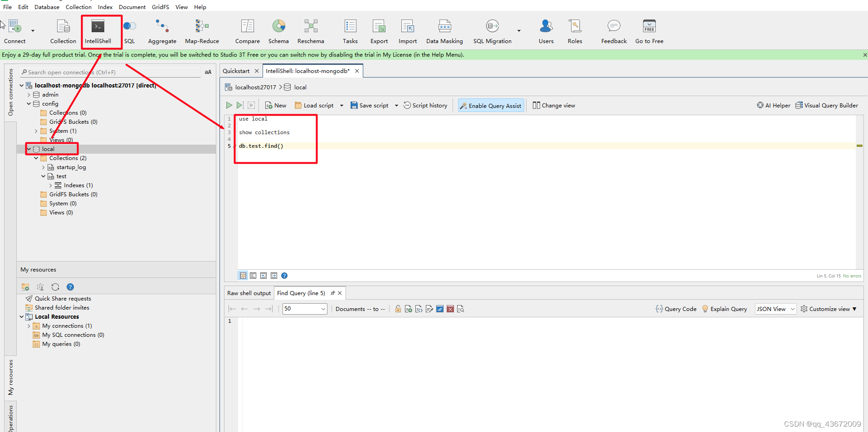Click Go to Free icon

(x=649, y=26)
